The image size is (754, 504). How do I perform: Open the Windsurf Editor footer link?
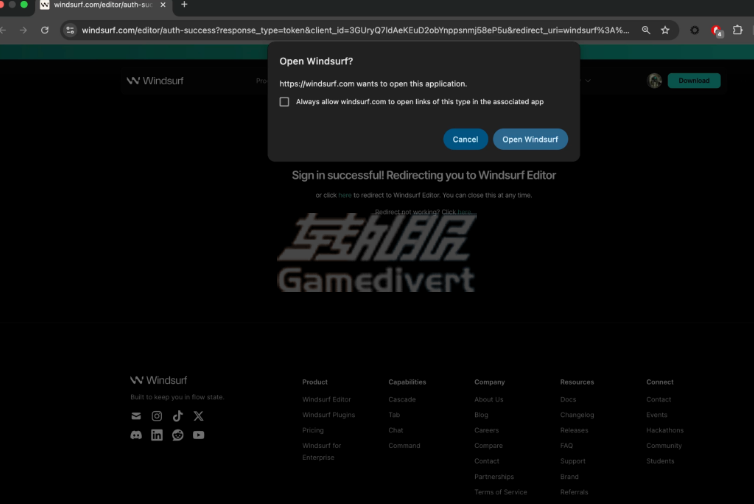327,400
